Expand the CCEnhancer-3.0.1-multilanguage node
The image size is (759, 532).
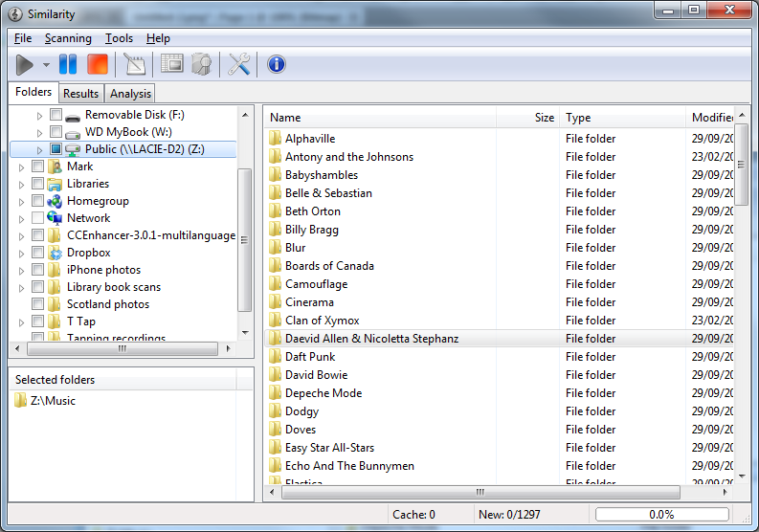[21, 236]
